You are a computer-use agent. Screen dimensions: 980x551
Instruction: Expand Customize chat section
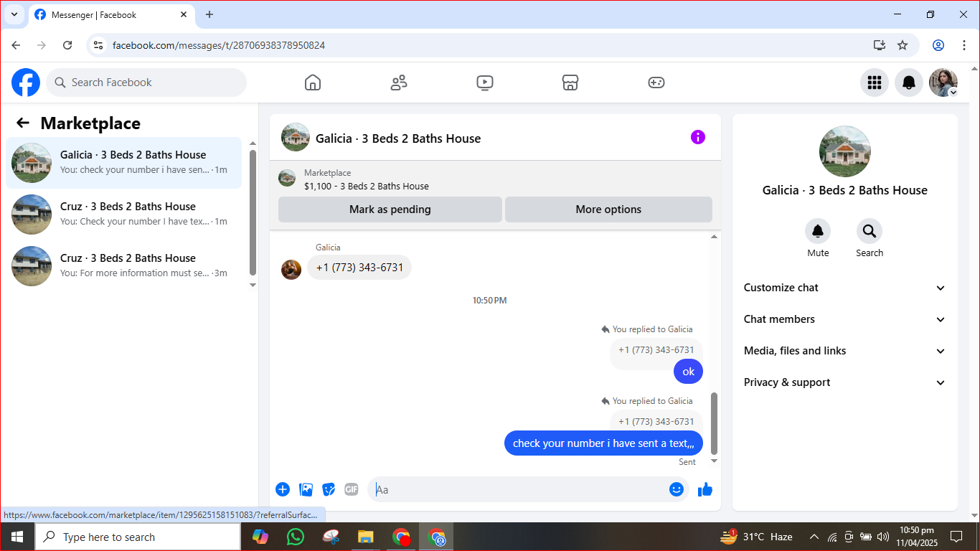click(x=845, y=288)
